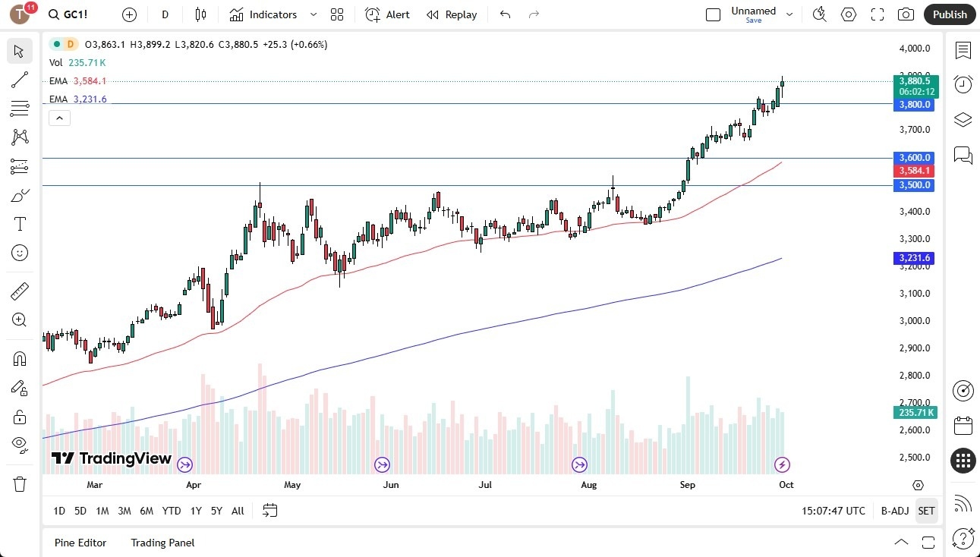The image size is (980, 557).
Task: Click the Publish button
Action: 949,14
